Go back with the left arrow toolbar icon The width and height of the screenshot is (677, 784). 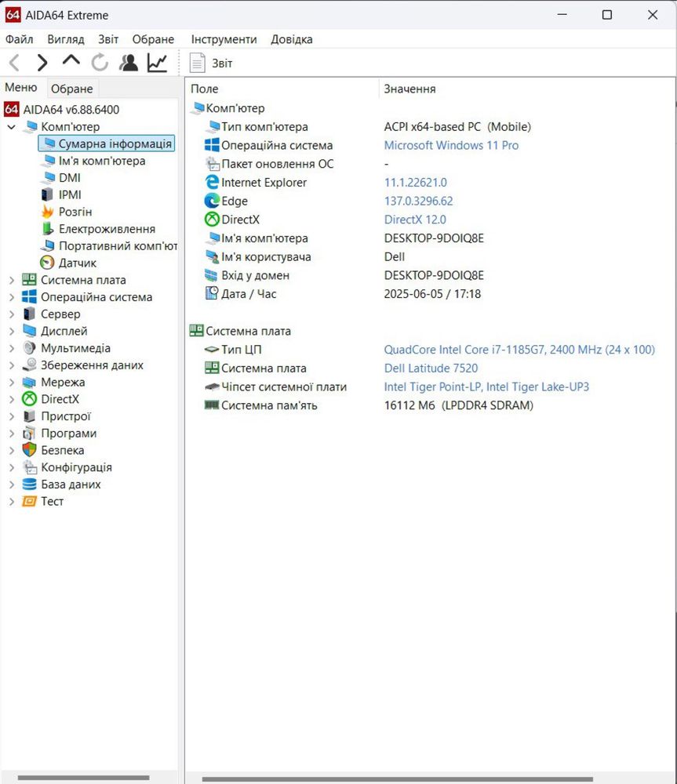pos(14,63)
